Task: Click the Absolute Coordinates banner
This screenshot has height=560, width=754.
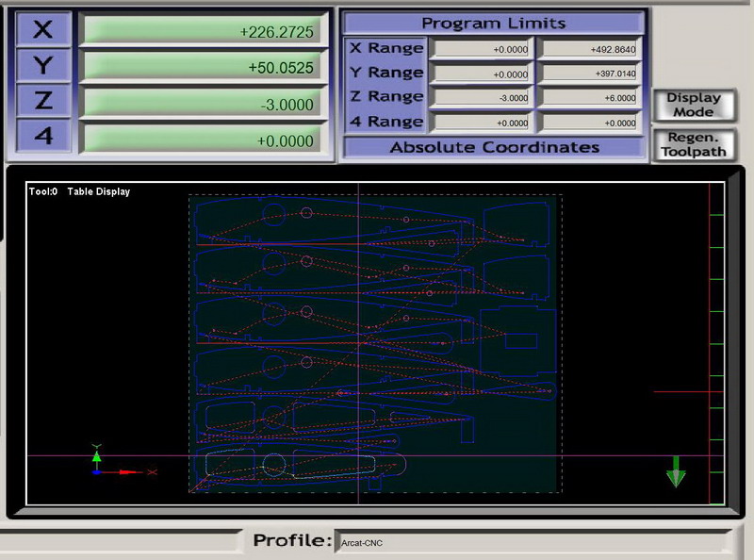Action: tap(494, 147)
